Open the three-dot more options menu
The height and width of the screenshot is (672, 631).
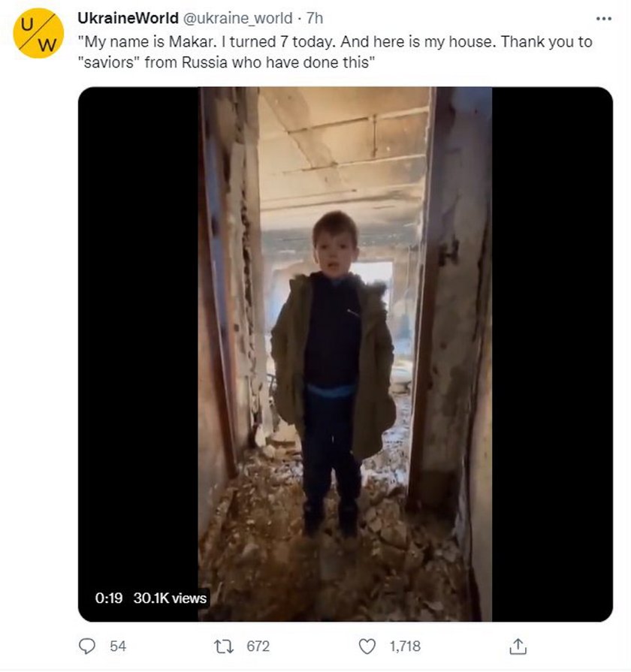(603, 19)
